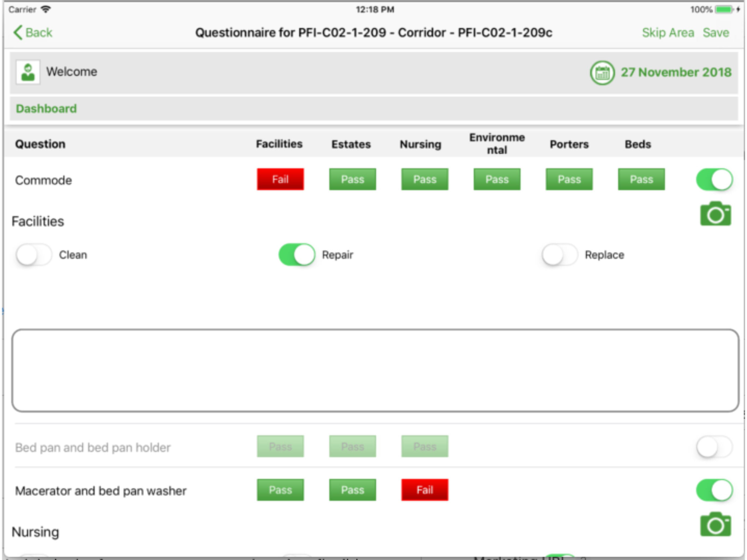747x560 pixels.
Task: Click Commode Facilities Fail button
Action: click(x=280, y=179)
